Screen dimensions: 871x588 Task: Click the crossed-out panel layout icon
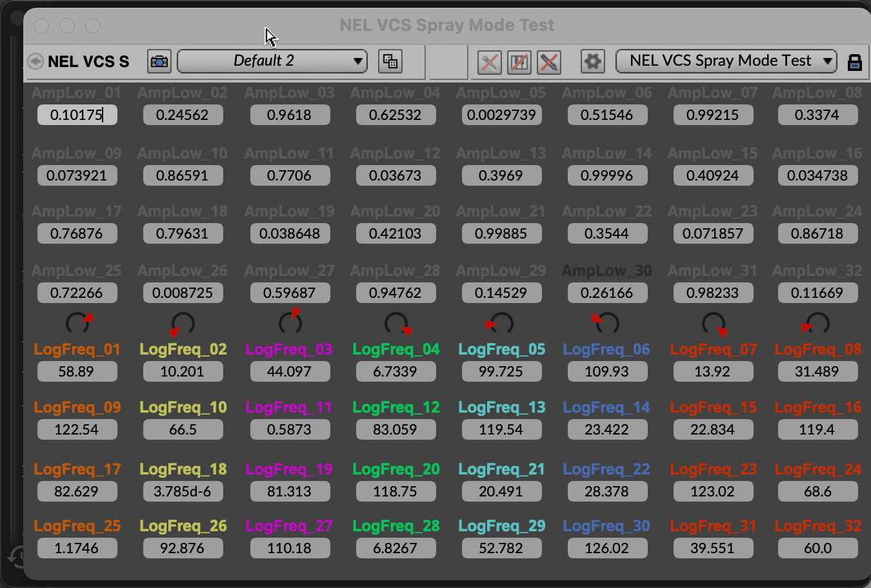(519, 62)
